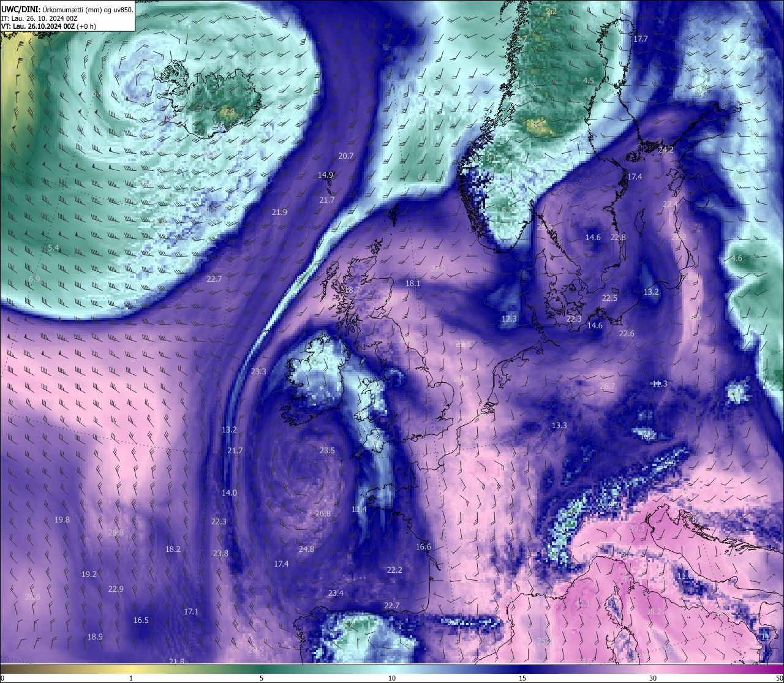
Task: Click the map value '18.9'
Action: click(x=95, y=637)
